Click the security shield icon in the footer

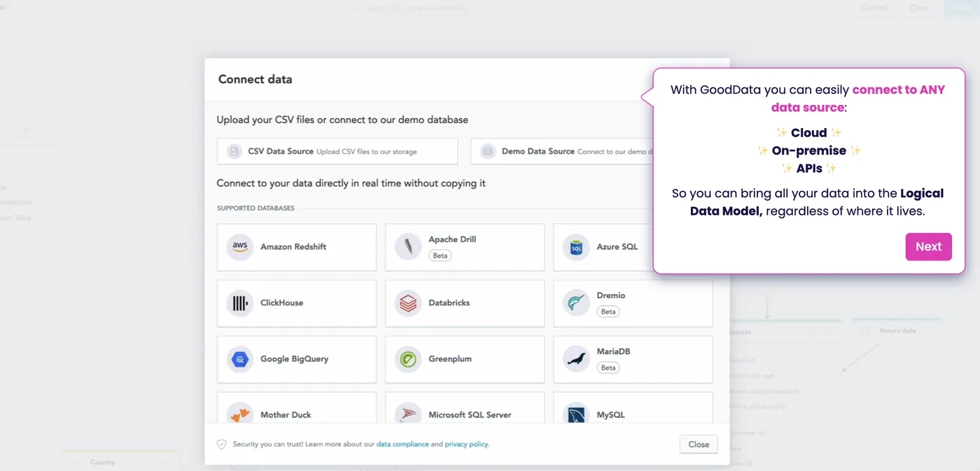tap(222, 444)
